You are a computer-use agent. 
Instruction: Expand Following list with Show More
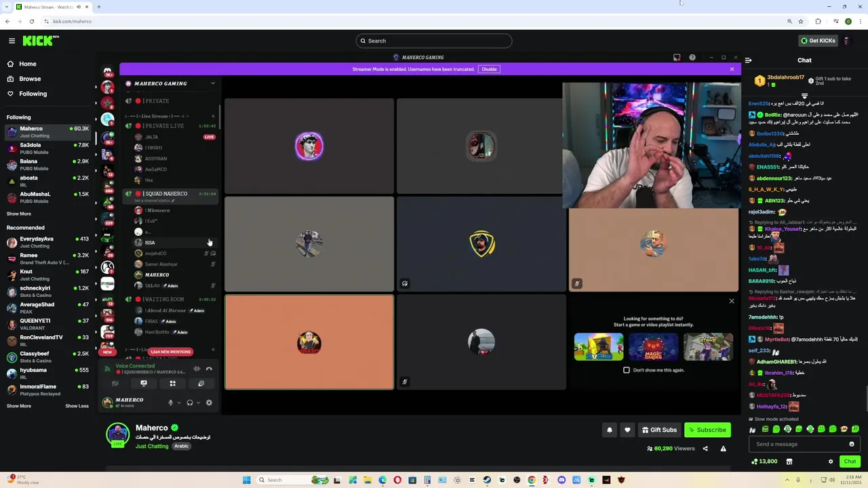[x=19, y=213]
